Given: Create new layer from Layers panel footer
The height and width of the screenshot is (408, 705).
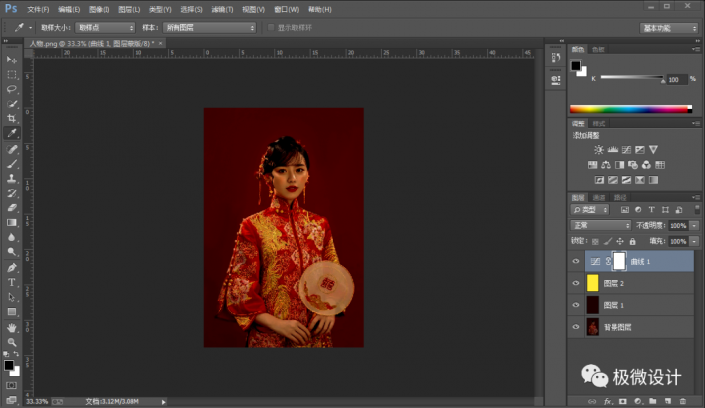Looking at the screenshot, I should pos(668,401).
